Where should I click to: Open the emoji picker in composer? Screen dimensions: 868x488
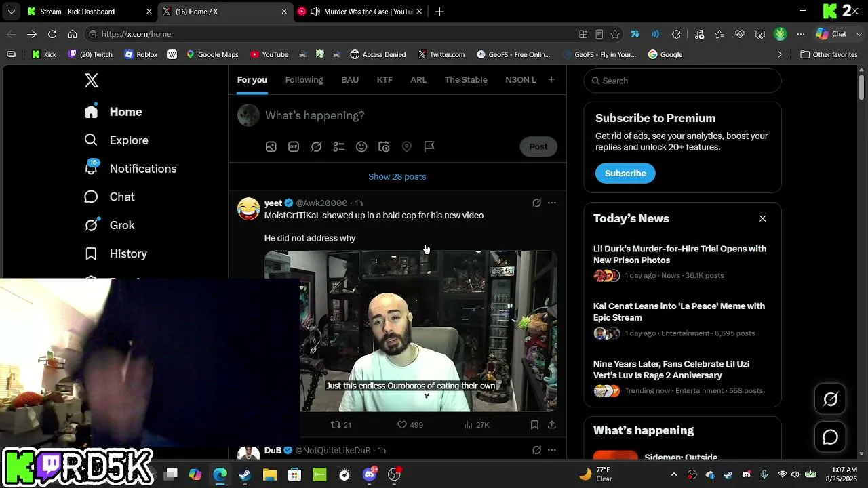coord(361,146)
